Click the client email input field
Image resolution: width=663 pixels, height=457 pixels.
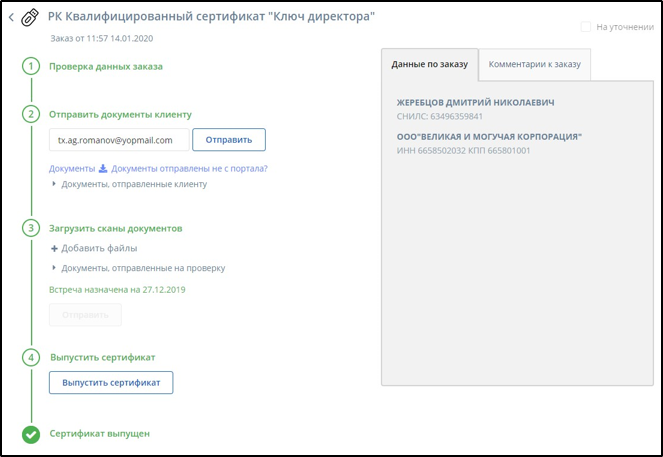(x=118, y=139)
